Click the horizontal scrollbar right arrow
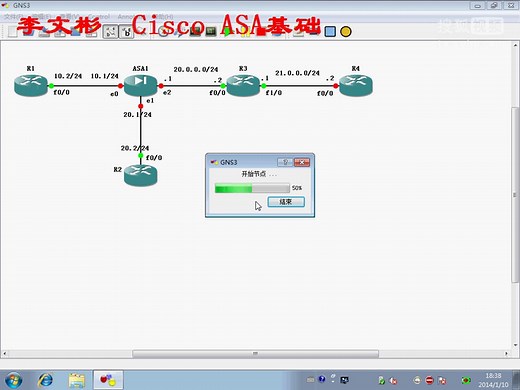520x390 pixels. click(507, 353)
